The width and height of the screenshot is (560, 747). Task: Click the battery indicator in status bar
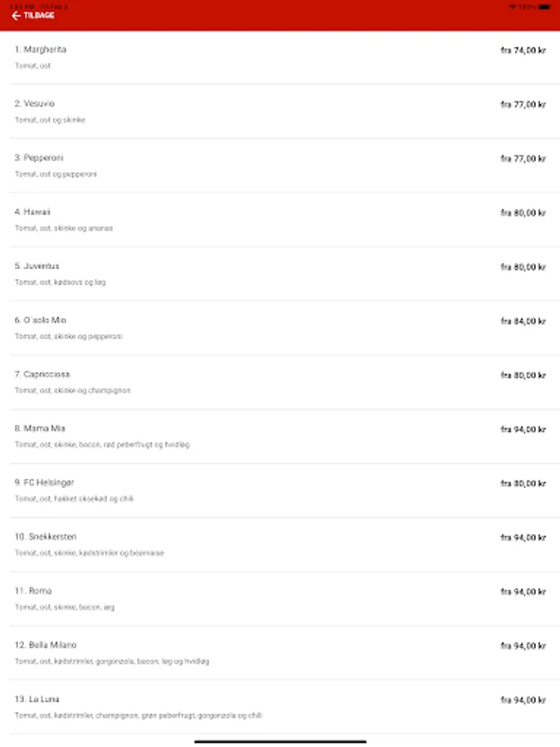pyautogui.click(x=544, y=7)
